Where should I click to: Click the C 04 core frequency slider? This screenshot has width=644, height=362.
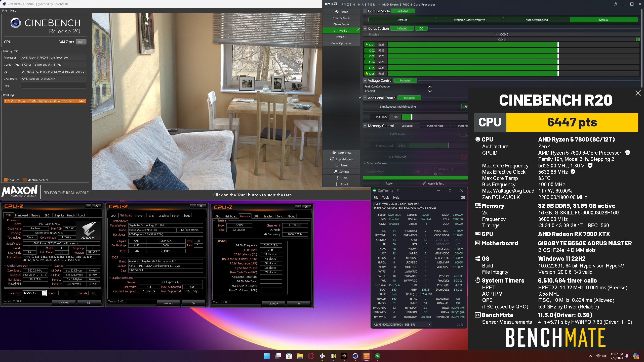point(513,62)
